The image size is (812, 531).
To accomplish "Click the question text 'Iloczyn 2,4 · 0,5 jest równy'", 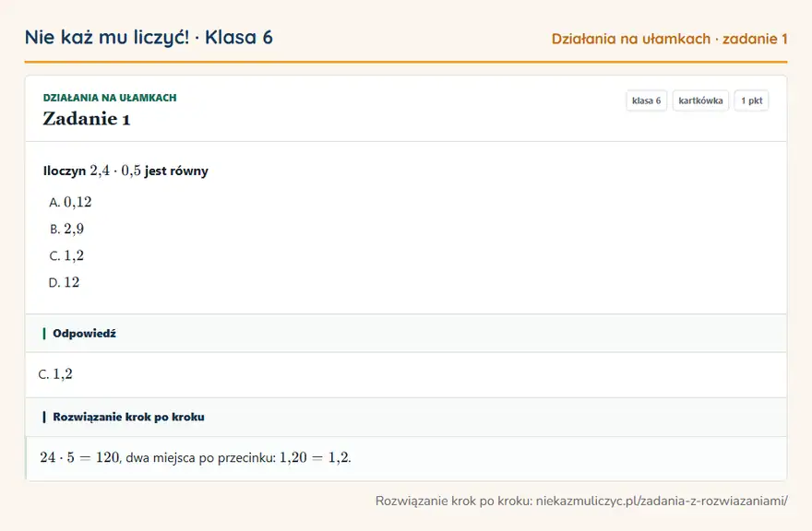I will (x=125, y=171).
